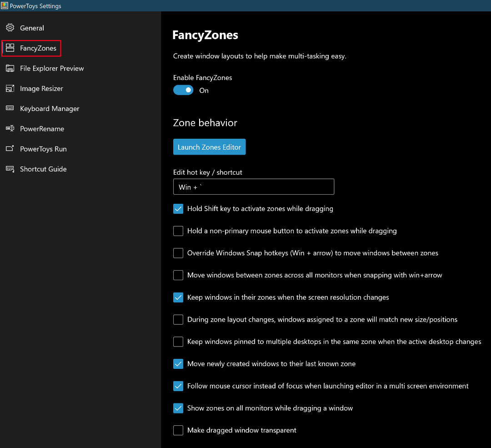Enable hold non-primary mouse button to activate zones
Viewport: 491px width, 448px height.
point(178,231)
